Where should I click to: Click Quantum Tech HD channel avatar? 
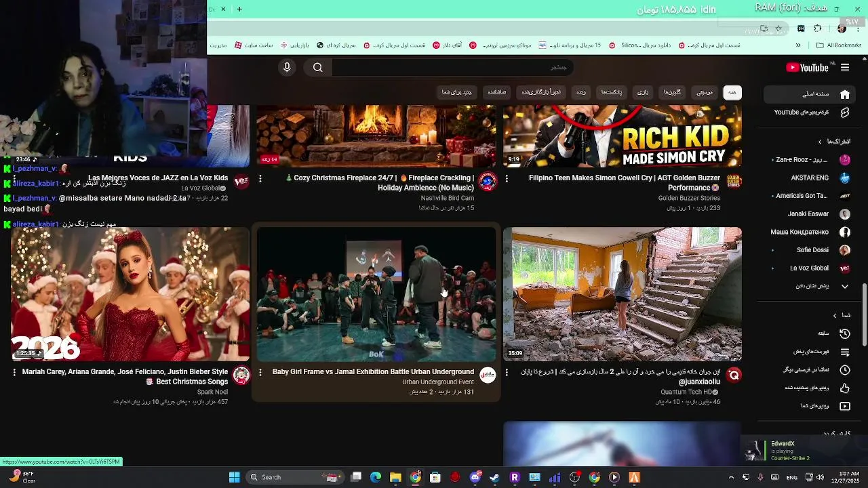coord(734,375)
